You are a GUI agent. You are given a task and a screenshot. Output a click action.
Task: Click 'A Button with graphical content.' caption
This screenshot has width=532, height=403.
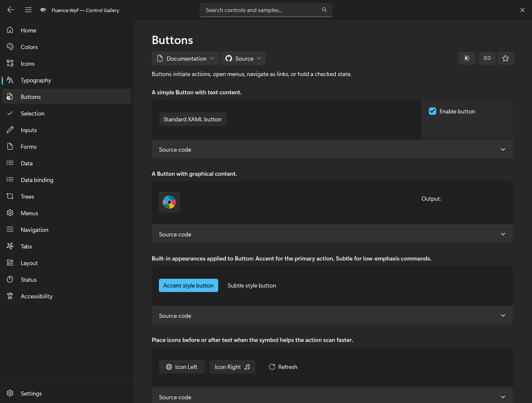pos(195,174)
